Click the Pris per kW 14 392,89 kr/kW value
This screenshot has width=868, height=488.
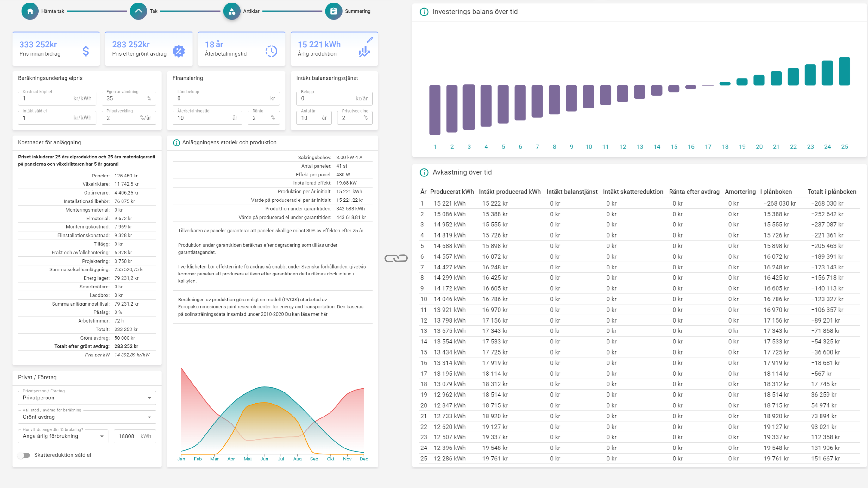tap(132, 355)
